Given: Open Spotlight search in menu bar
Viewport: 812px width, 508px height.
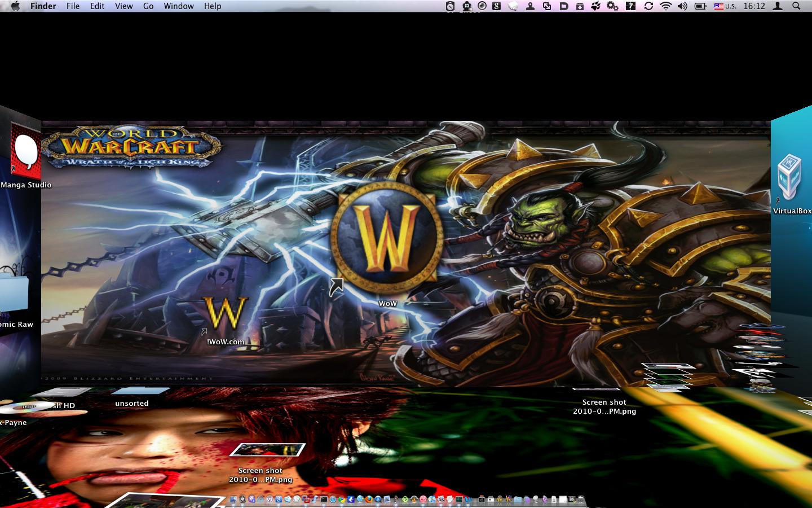Looking at the screenshot, I should point(796,6).
